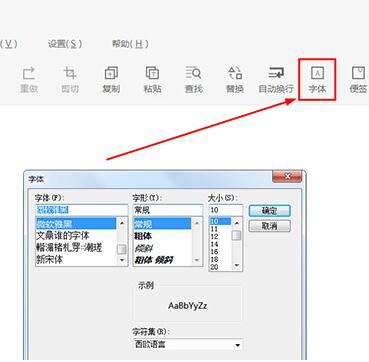Click the Note (便签) toolbar icon
Viewport: 369px width, 362px height.
tap(359, 80)
